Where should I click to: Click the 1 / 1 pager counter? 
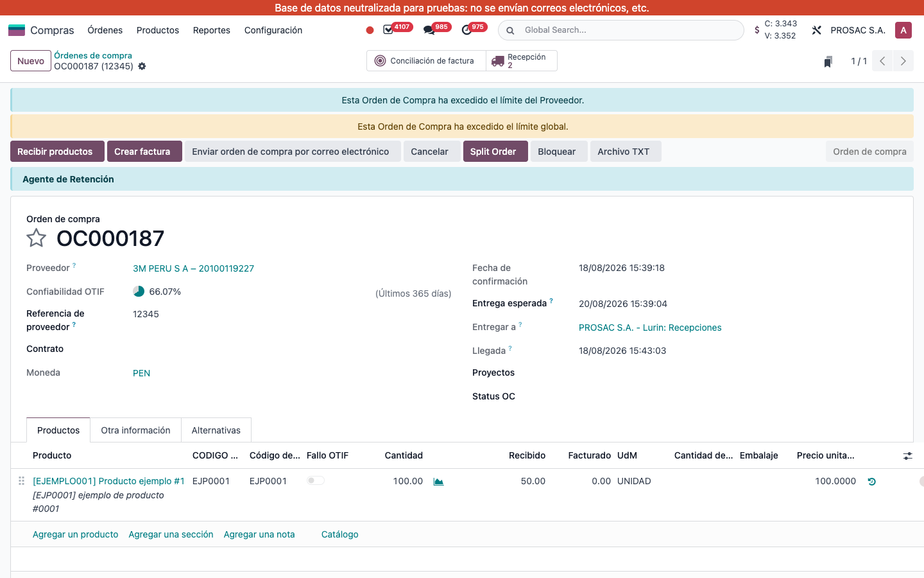coord(859,61)
